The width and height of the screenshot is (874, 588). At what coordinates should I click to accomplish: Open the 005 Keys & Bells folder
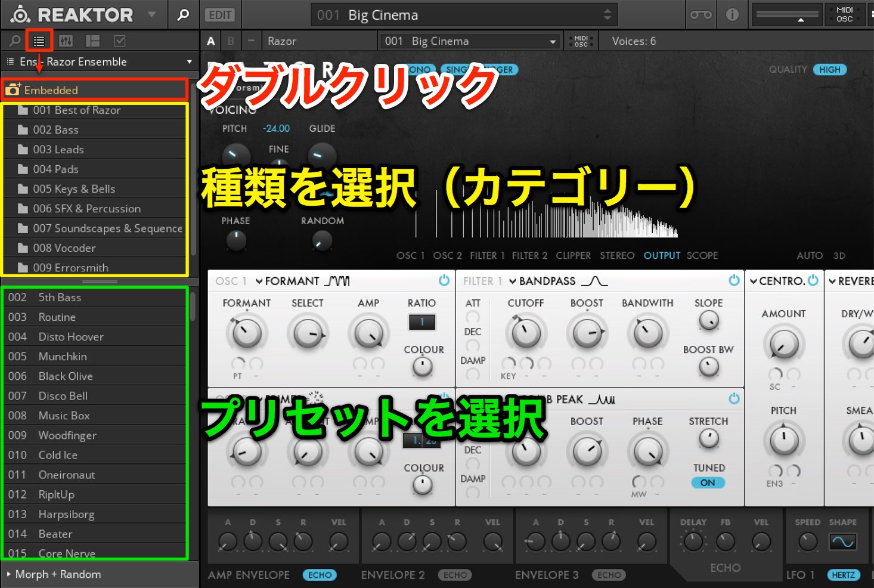coord(95,188)
